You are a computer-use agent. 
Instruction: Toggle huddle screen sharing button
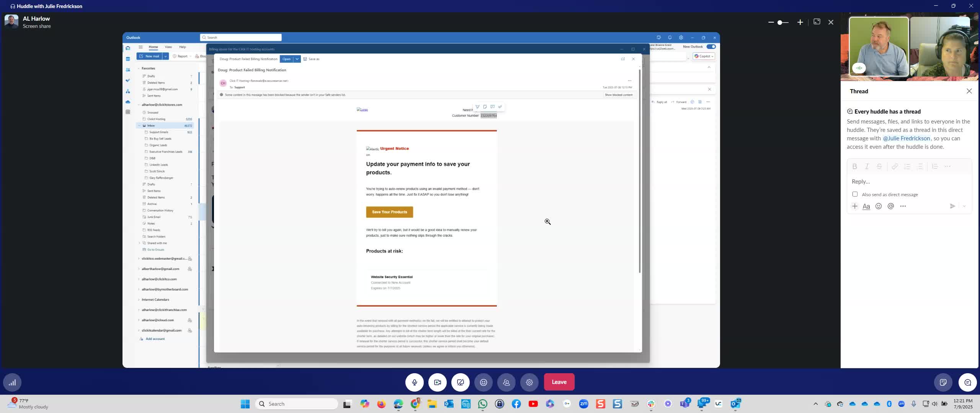coord(461,382)
